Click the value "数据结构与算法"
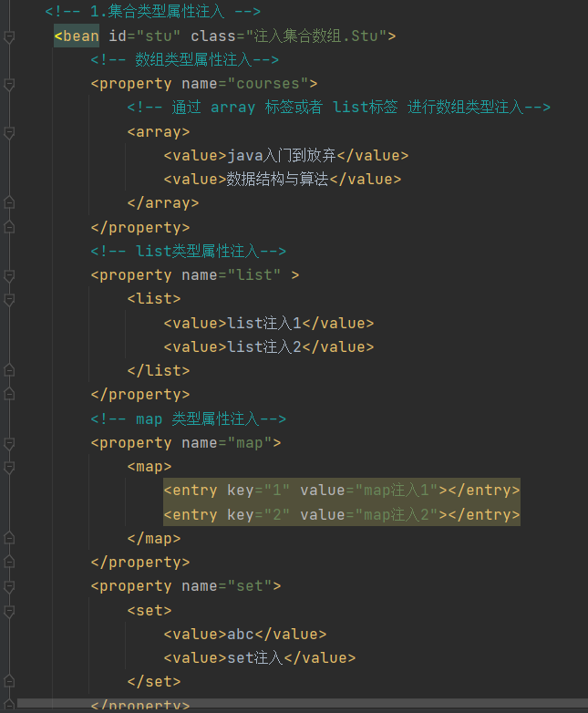The width and height of the screenshot is (588, 713). coord(278,179)
